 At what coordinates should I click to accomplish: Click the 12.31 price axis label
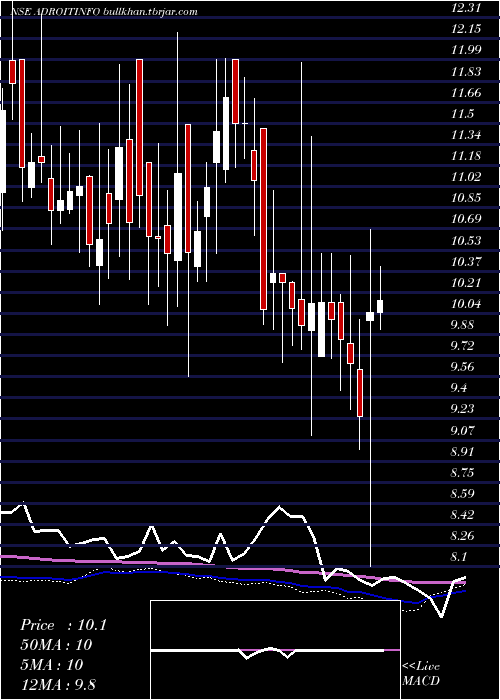click(x=466, y=7)
